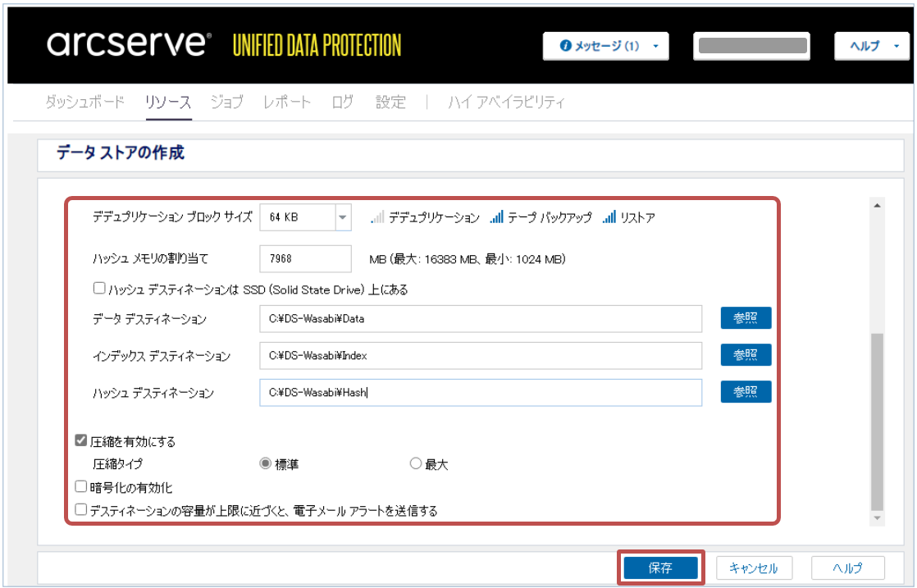Click the ハッシュ デスティネーション path field
The image size is (917, 588).
[481, 393]
